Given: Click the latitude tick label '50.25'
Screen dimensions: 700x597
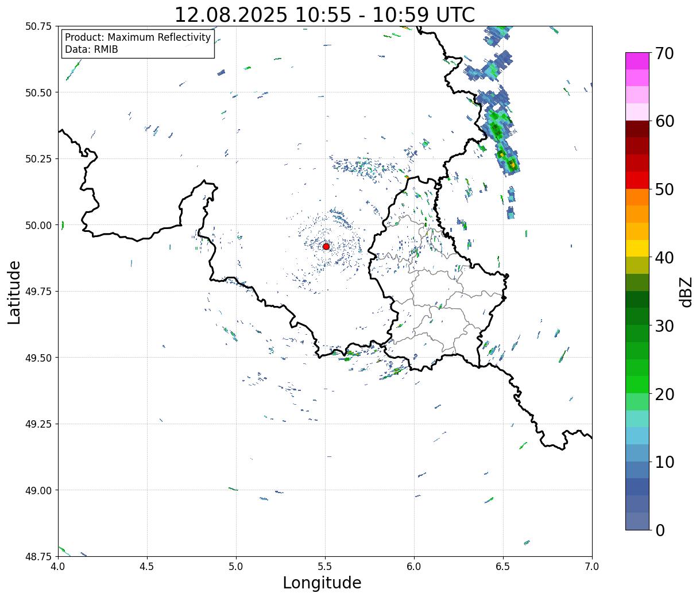Looking at the screenshot, I should pos(38,159).
